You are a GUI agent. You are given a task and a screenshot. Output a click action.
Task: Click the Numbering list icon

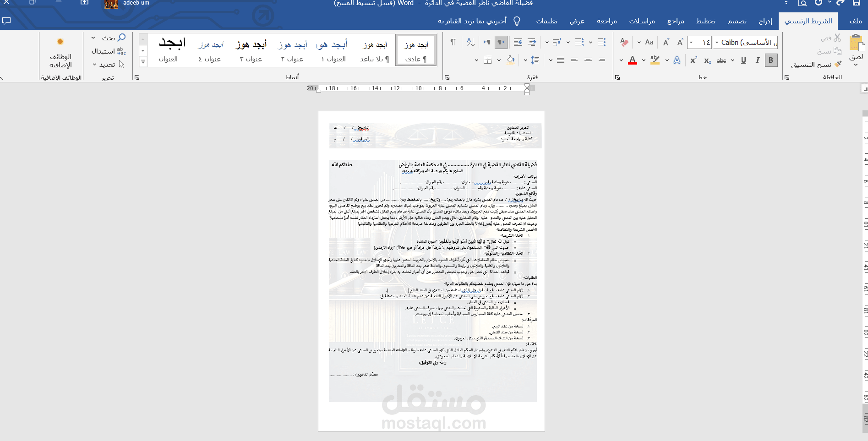click(579, 42)
